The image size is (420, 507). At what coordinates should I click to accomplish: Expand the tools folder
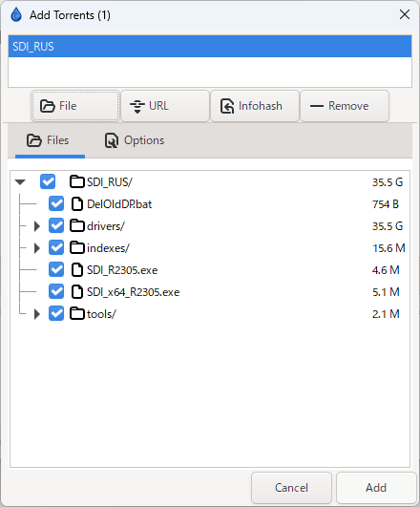coord(37,314)
